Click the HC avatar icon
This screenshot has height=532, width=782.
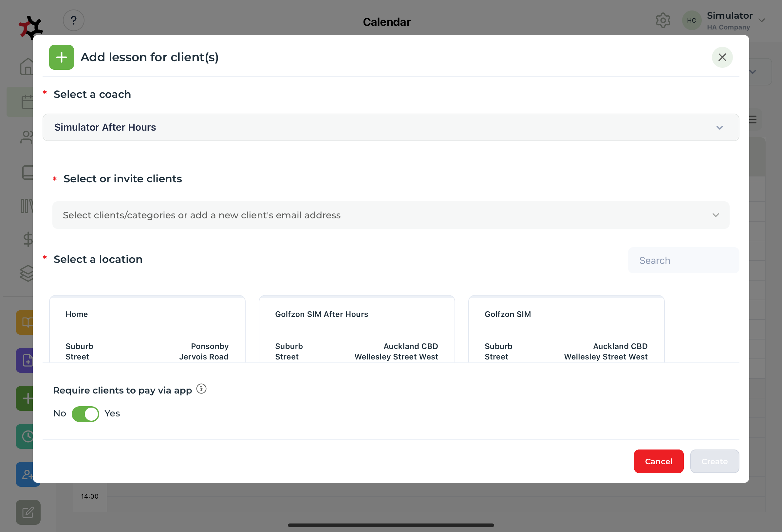tap(691, 21)
